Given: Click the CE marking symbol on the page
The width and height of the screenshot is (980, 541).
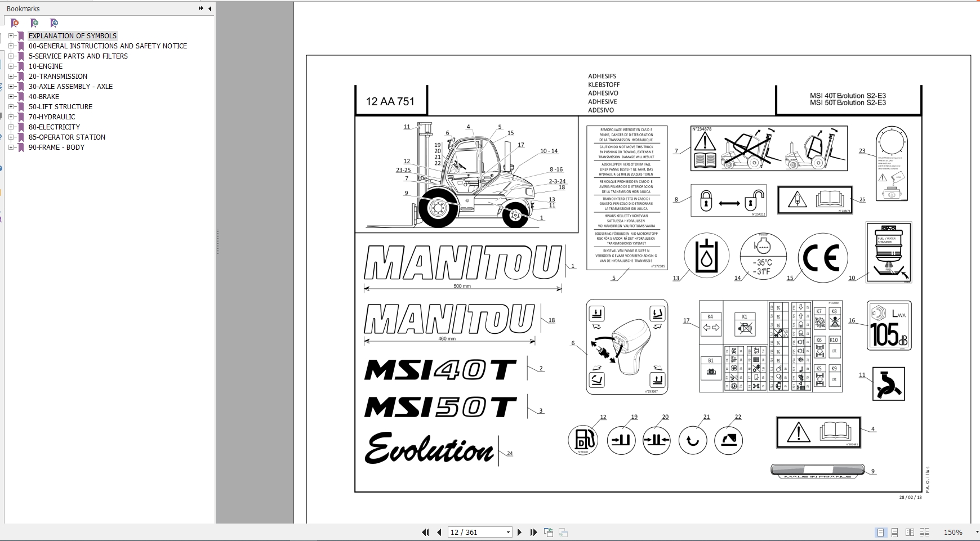Looking at the screenshot, I should click(822, 257).
